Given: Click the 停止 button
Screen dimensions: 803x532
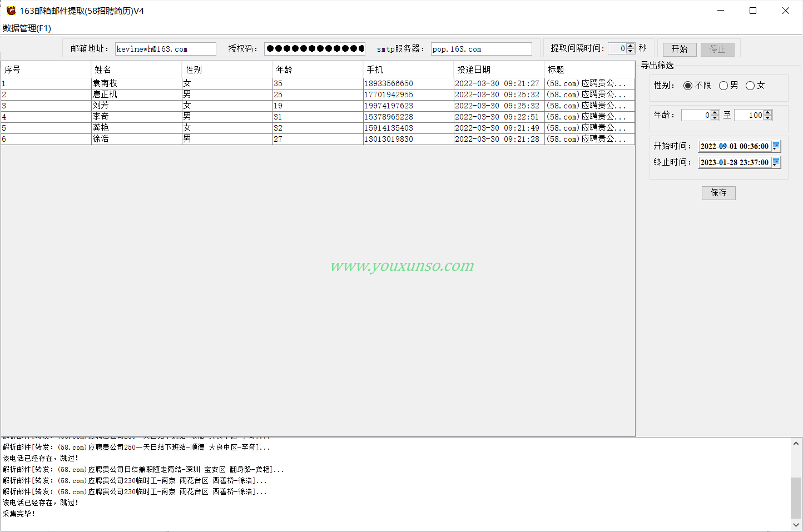Looking at the screenshot, I should point(717,49).
